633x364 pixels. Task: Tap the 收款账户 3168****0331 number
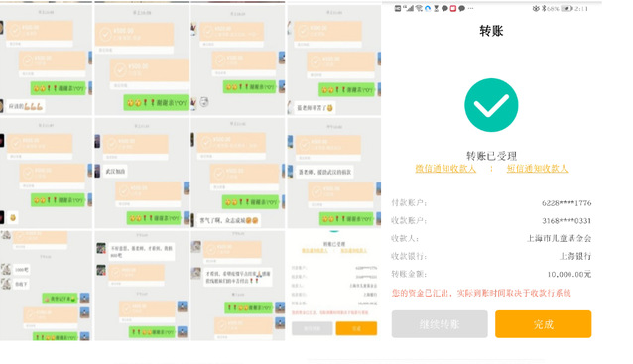click(x=567, y=221)
